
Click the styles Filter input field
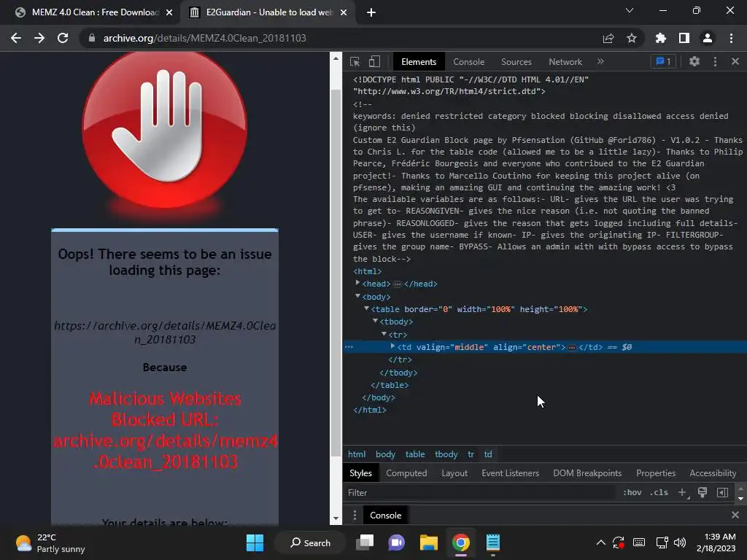click(x=479, y=493)
